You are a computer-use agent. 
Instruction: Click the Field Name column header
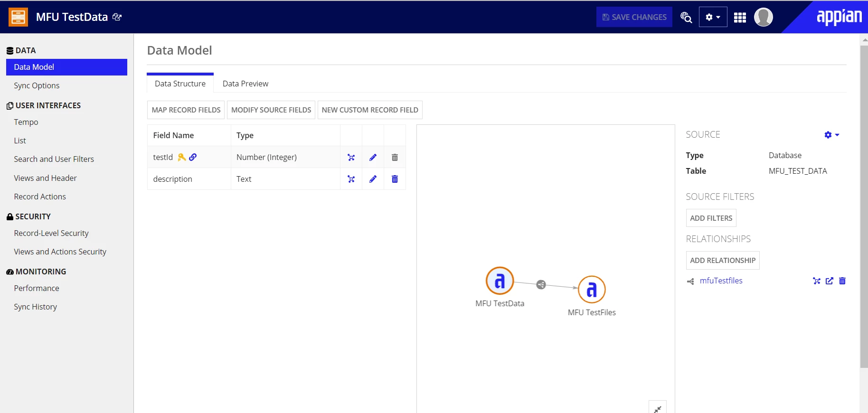pyautogui.click(x=189, y=135)
